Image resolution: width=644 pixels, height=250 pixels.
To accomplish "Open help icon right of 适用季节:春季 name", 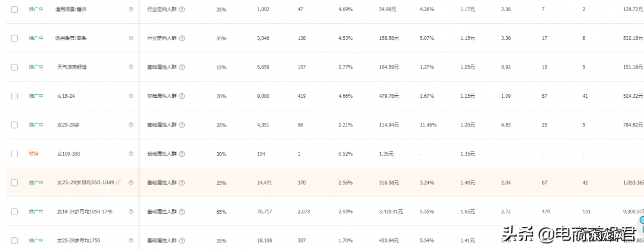I will pyautogui.click(x=131, y=38).
